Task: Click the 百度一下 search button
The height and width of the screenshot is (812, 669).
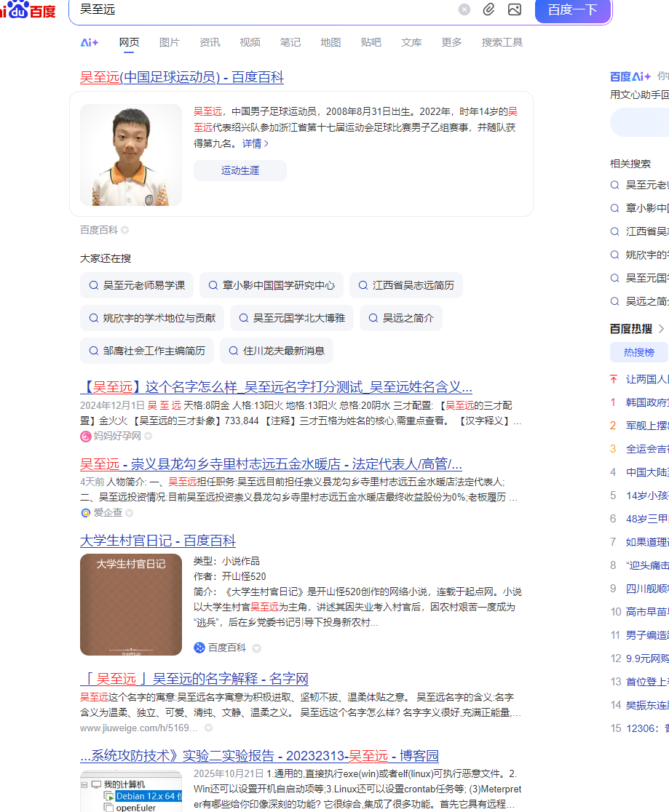Action: point(573,10)
